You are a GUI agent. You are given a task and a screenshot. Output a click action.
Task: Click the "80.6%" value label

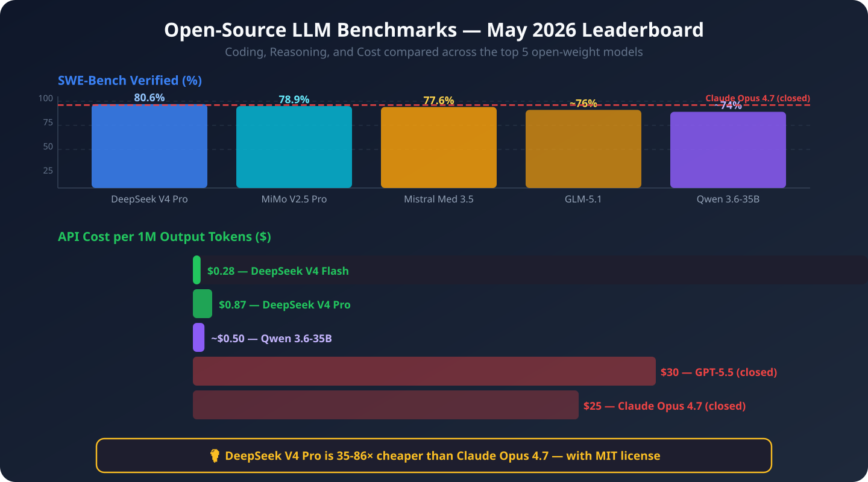(149, 98)
